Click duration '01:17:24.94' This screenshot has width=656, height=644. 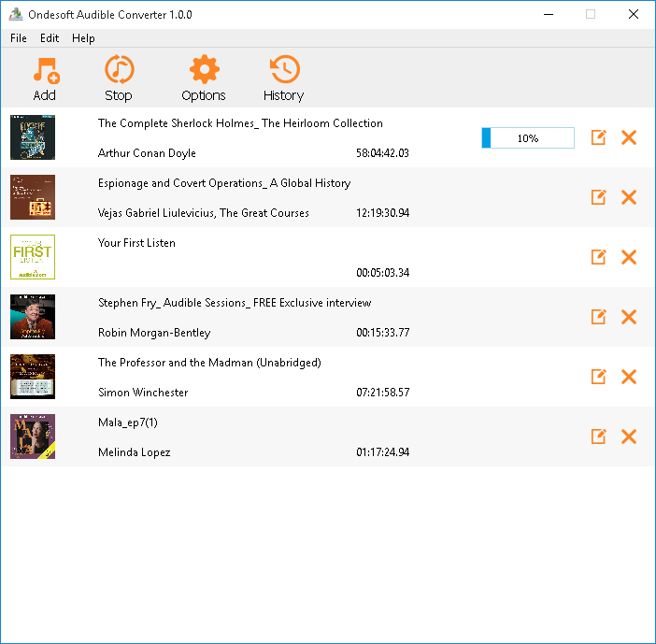coord(382,452)
